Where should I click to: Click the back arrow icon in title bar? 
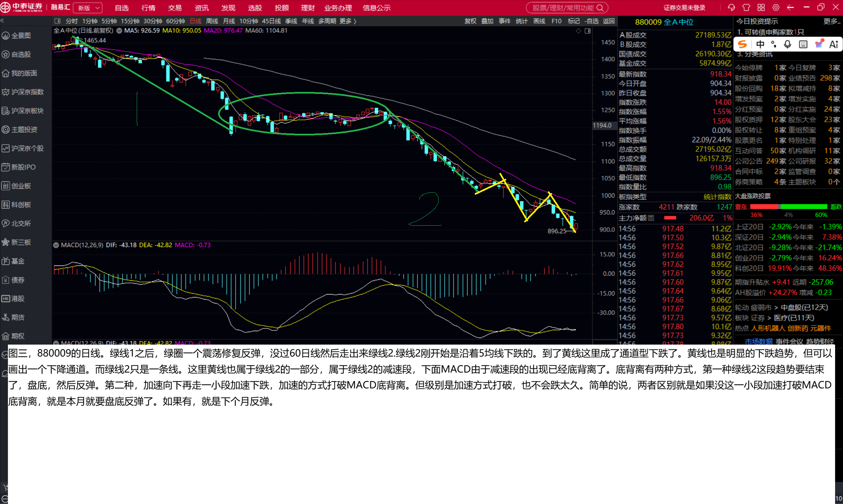point(791,8)
